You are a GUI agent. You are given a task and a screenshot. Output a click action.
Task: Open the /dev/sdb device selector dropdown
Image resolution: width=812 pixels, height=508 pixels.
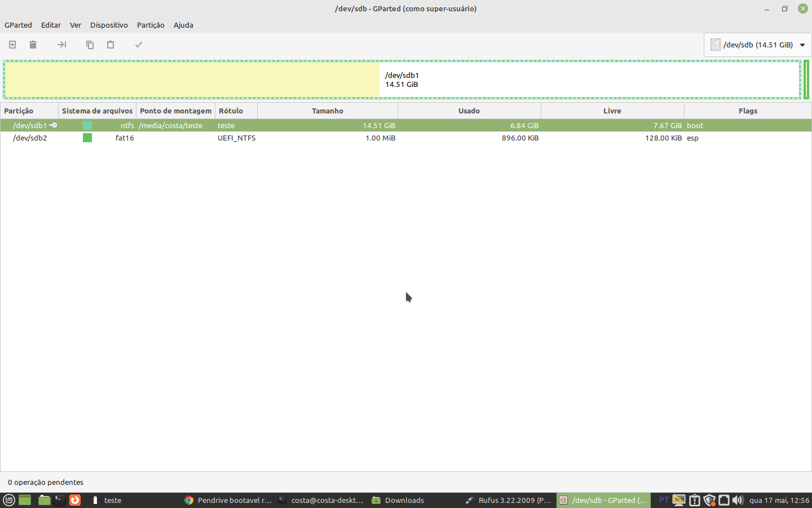[758, 45]
